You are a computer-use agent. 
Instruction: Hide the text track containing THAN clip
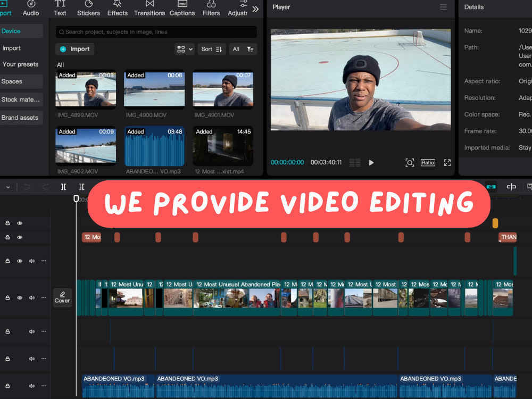coord(20,237)
